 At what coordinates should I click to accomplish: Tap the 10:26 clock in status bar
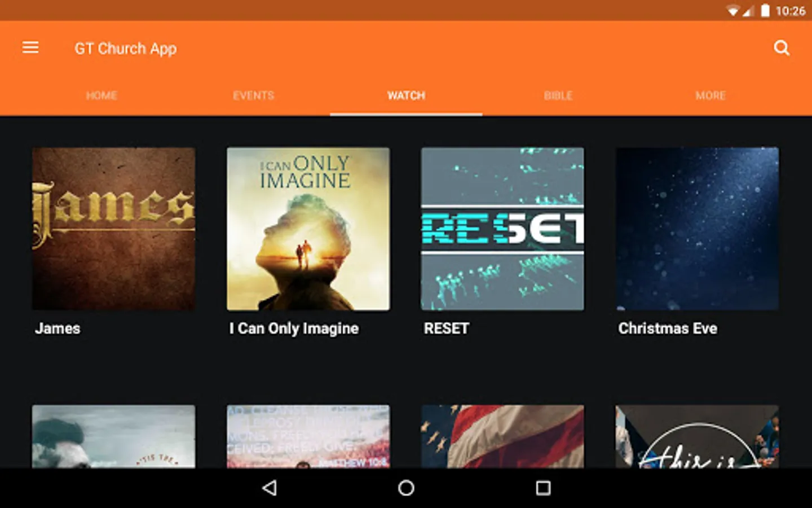[791, 11]
